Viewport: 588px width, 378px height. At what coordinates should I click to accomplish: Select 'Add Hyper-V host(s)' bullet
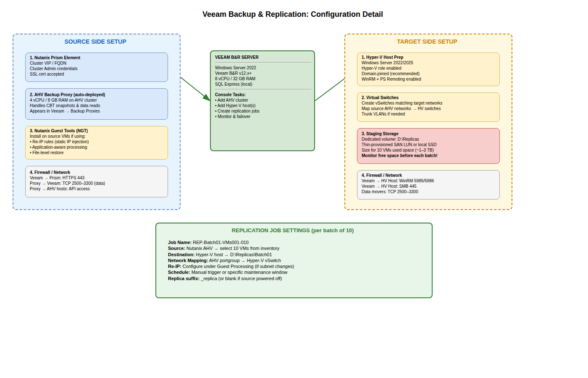coord(235,105)
